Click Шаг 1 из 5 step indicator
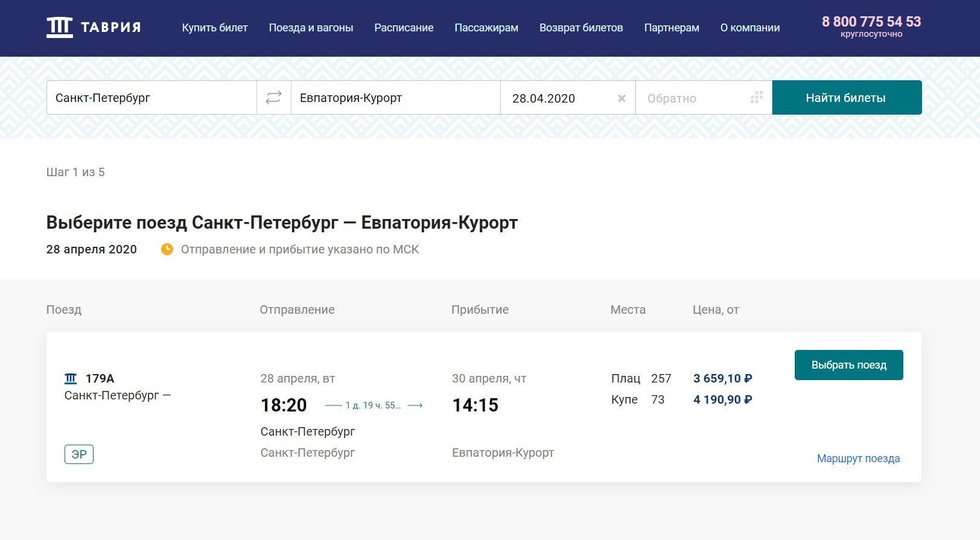 pos(75,172)
